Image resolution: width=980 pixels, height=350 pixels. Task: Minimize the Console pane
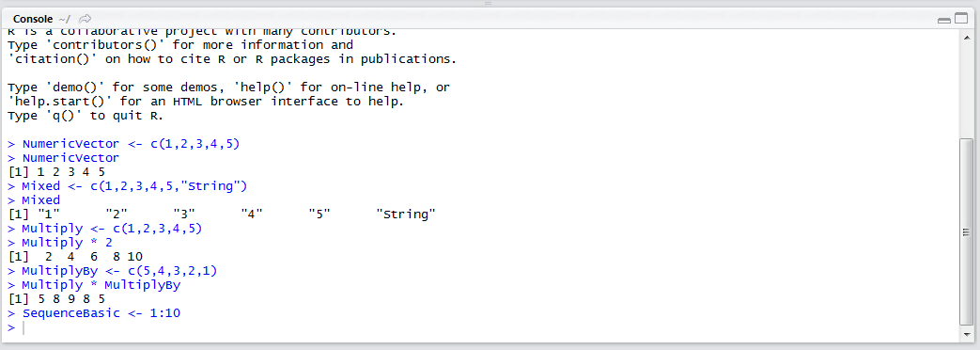[x=943, y=21]
